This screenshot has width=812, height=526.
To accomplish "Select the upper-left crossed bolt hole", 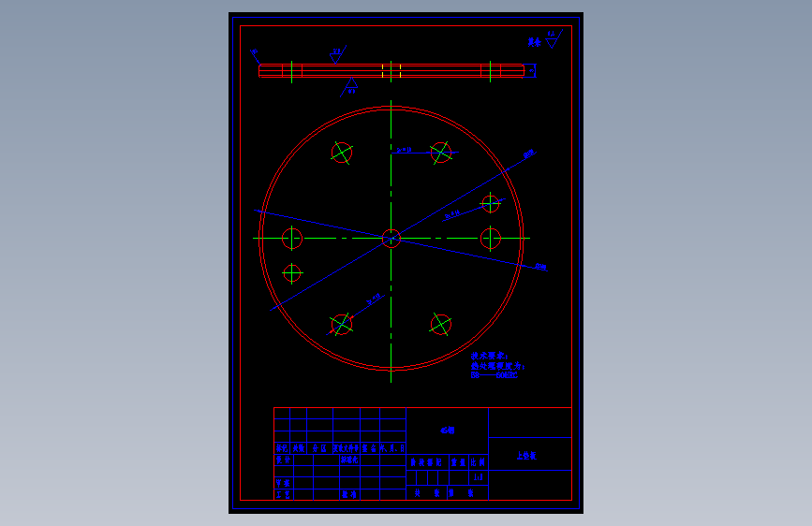I will (x=342, y=153).
